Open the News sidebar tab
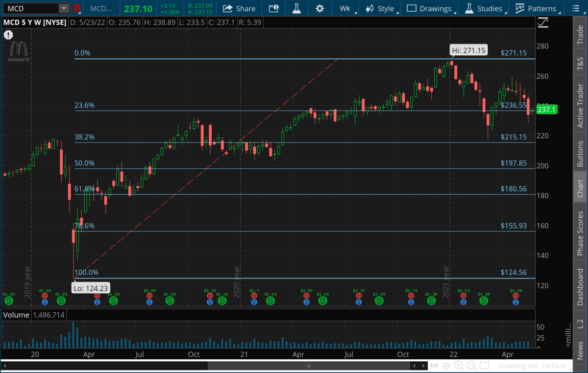Screen dimensions: 588x373 tap(580, 350)
